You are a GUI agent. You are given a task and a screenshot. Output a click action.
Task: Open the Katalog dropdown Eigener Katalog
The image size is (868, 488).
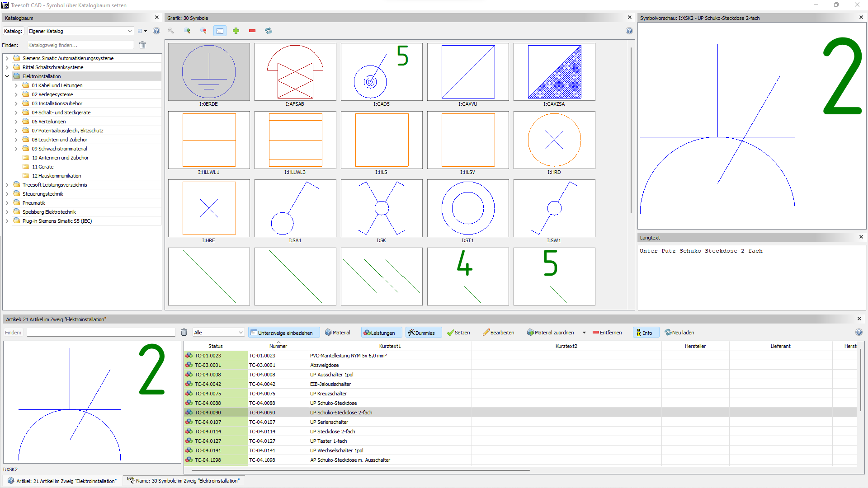(80, 31)
